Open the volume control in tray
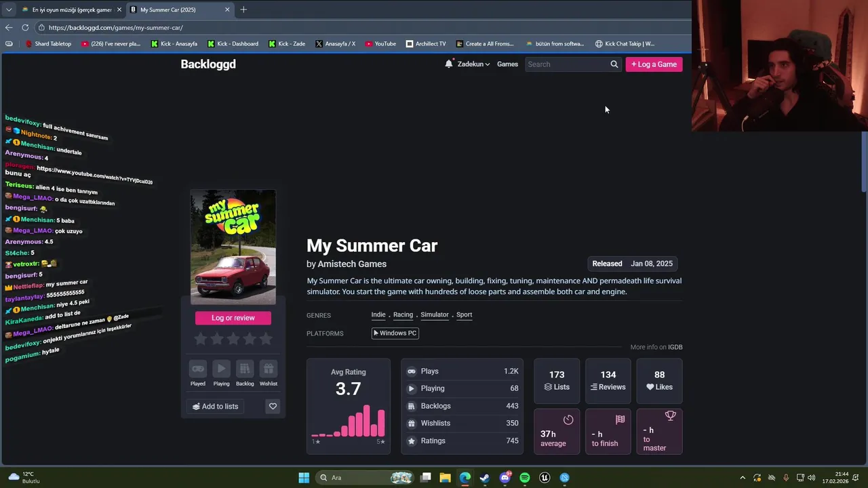868x488 pixels. pyautogui.click(x=812, y=478)
